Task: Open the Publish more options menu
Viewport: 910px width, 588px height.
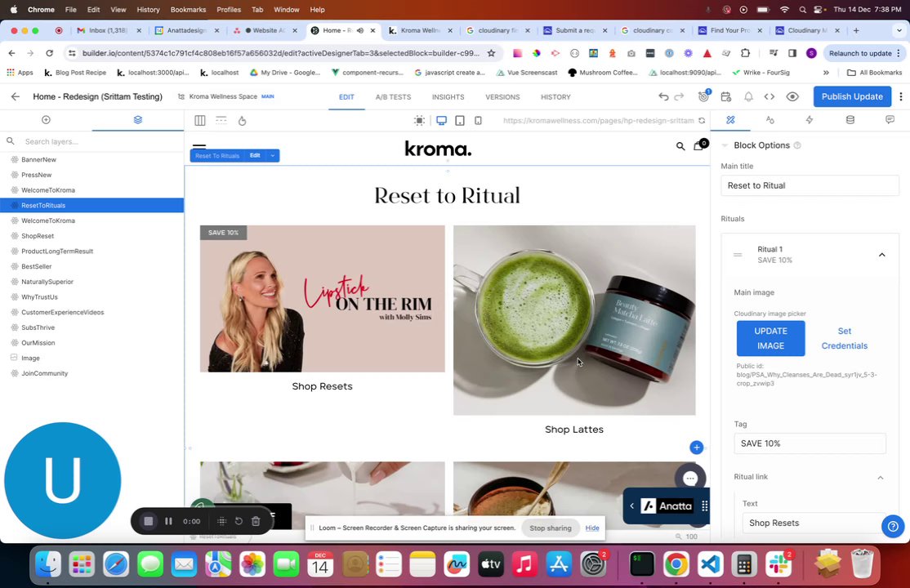Action: coord(901,97)
